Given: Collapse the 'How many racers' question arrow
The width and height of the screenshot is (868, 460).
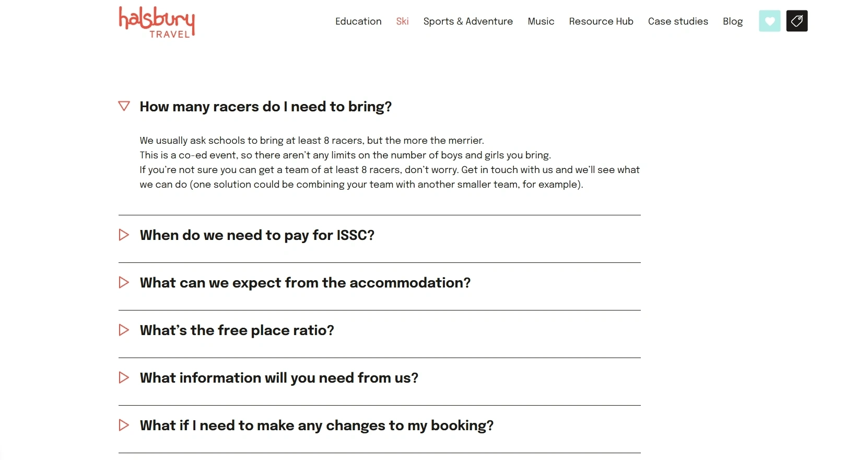Looking at the screenshot, I should [x=124, y=106].
